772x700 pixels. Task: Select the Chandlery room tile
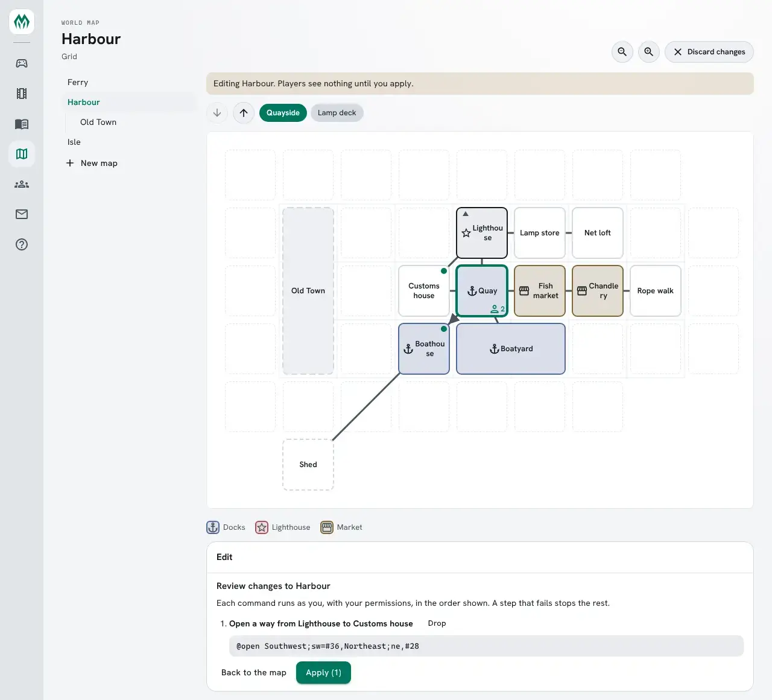point(598,291)
